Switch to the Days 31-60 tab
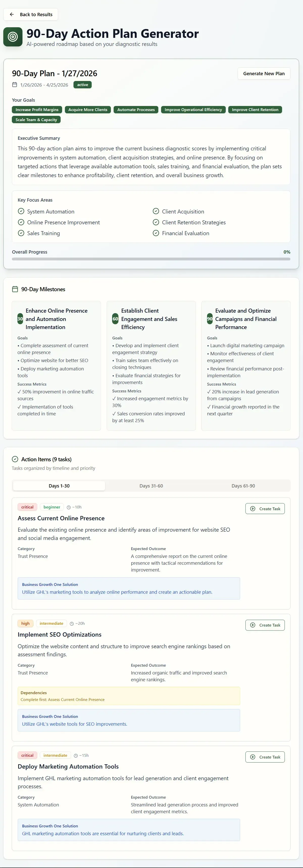Viewport: 303px width, 868px height. [151, 485]
